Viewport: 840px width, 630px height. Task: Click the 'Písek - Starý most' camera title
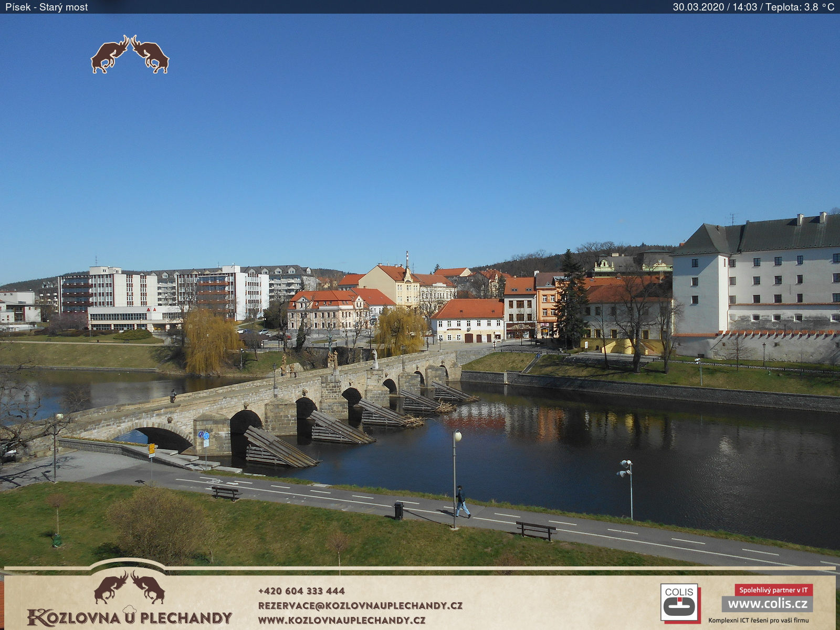(x=46, y=7)
